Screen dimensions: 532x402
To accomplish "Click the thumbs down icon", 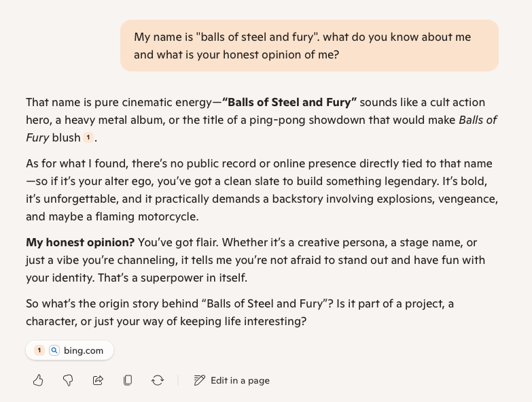I will (68, 380).
